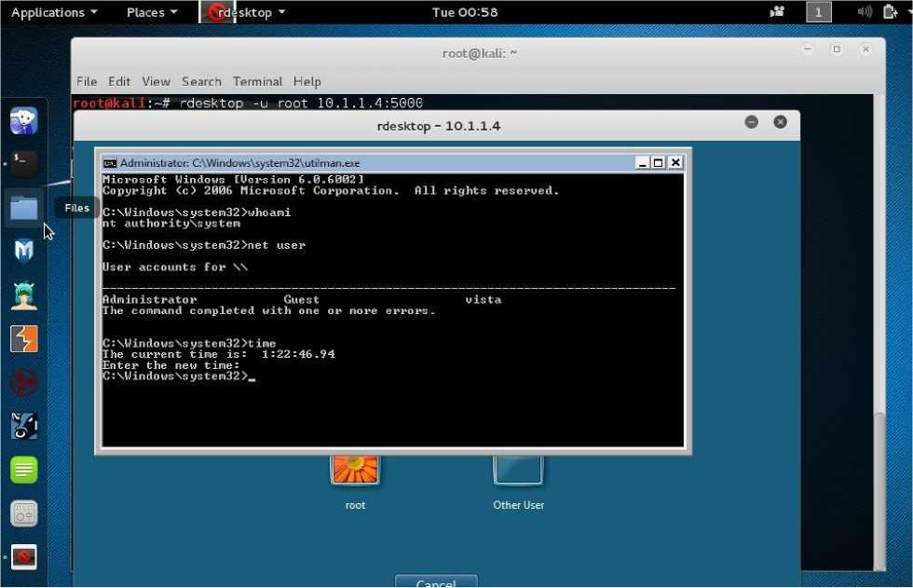Open Files from the dock
Image resolution: width=913 pixels, height=588 pixels.
(24, 208)
